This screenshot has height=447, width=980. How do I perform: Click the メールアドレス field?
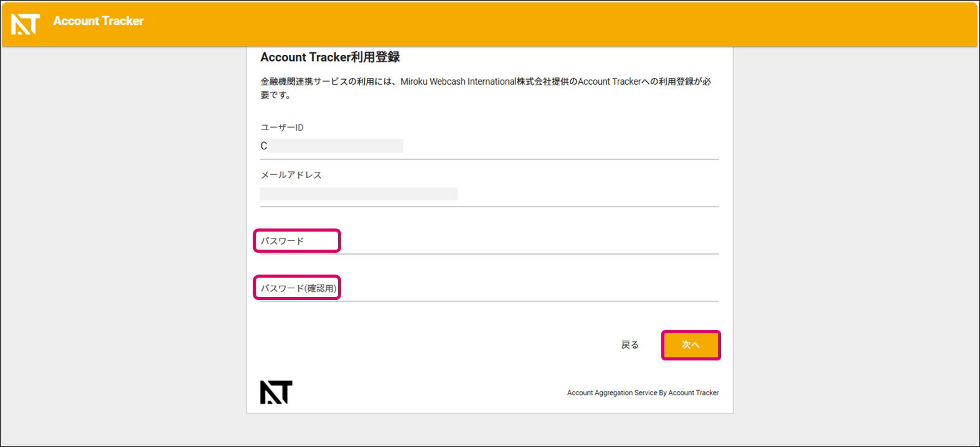coord(489,194)
